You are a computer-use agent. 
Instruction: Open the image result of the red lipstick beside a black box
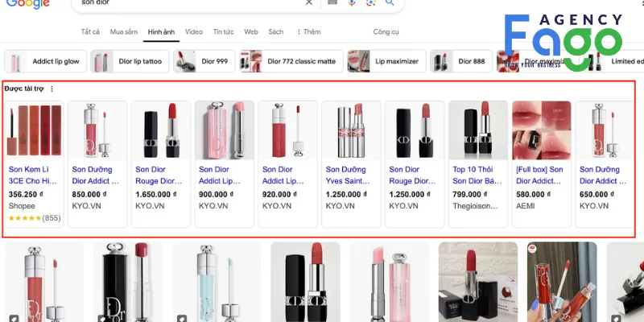(478, 282)
